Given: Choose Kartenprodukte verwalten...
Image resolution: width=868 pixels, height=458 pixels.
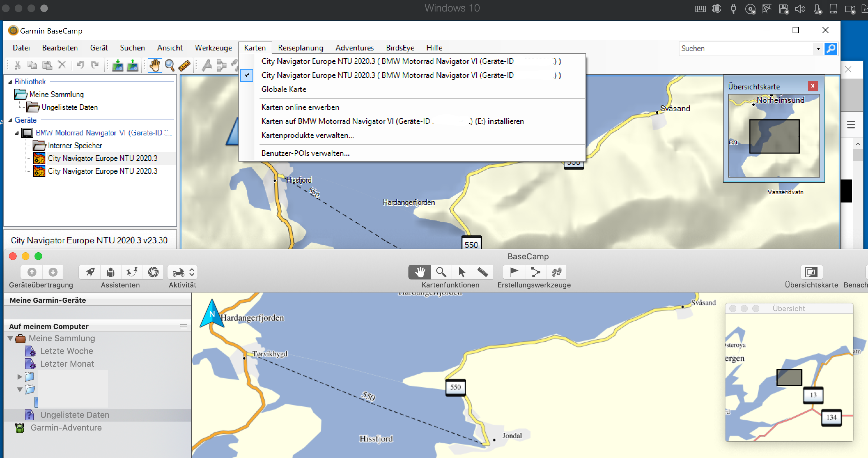Looking at the screenshot, I should pos(308,135).
